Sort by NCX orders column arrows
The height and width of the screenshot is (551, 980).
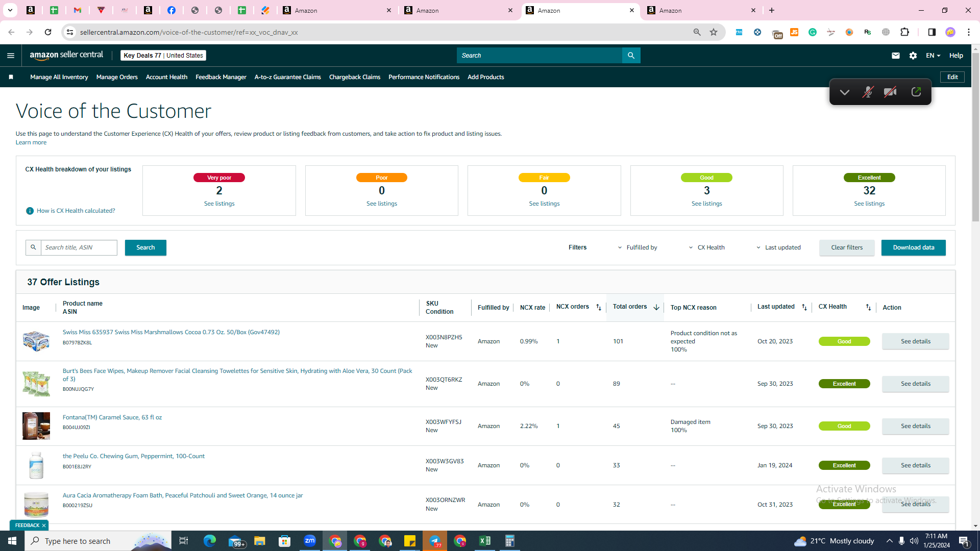pyautogui.click(x=599, y=307)
